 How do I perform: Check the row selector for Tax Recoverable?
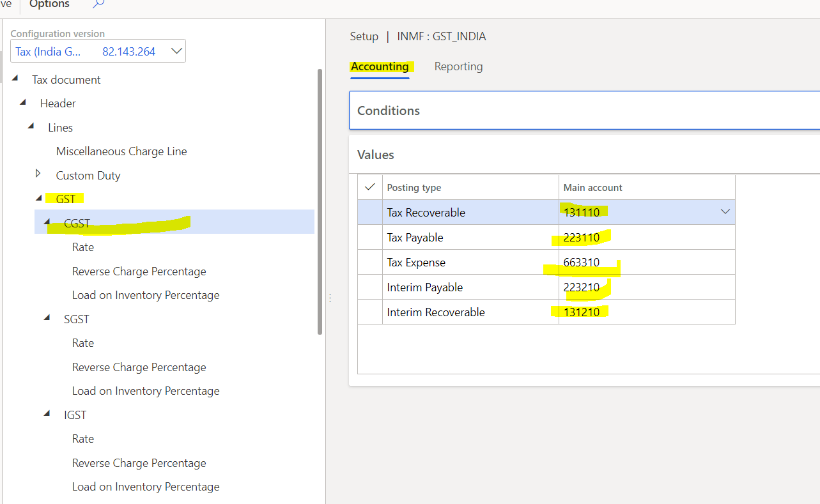click(369, 211)
